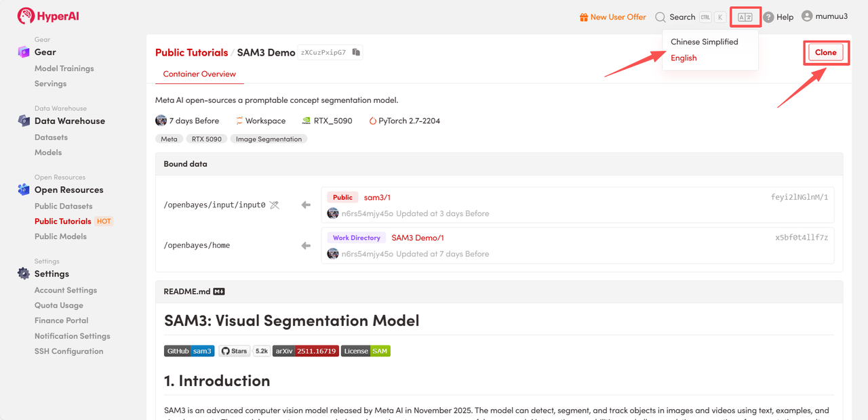868x420 pixels.
Task: Click the Settings gear icon in sidebar
Action: click(24, 274)
